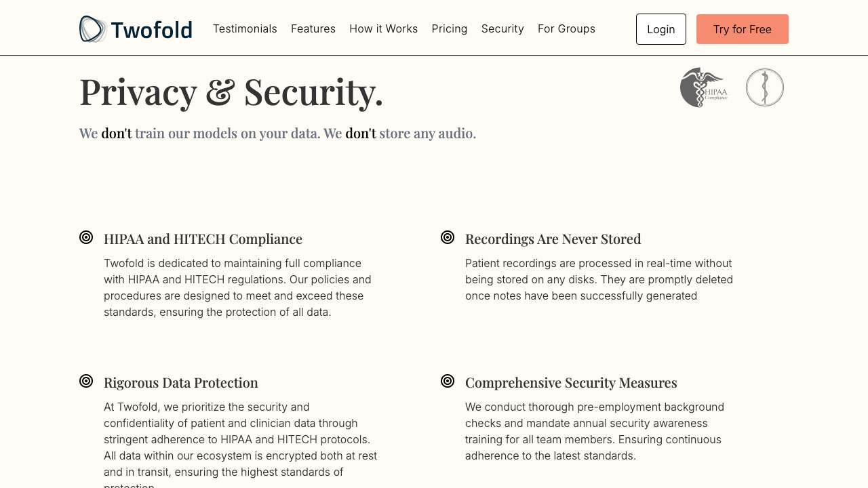Open the Features navigation item
868x488 pixels.
click(313, 28)
